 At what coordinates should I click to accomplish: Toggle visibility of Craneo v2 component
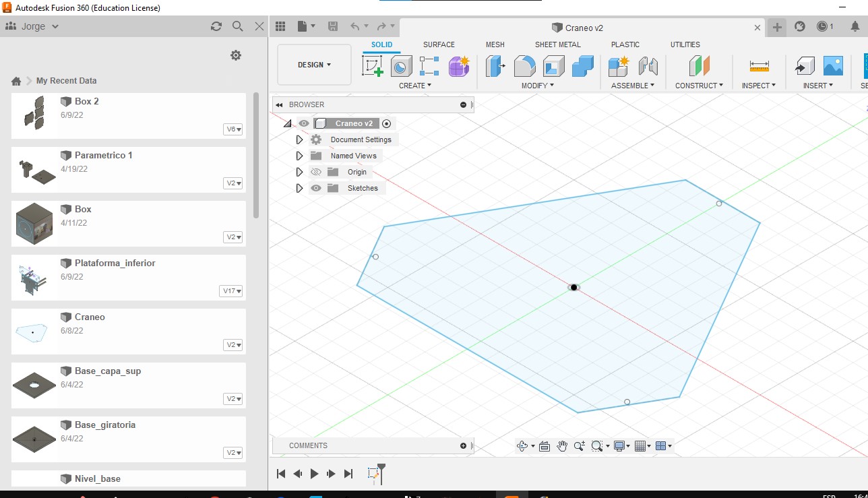pos(304,123)
